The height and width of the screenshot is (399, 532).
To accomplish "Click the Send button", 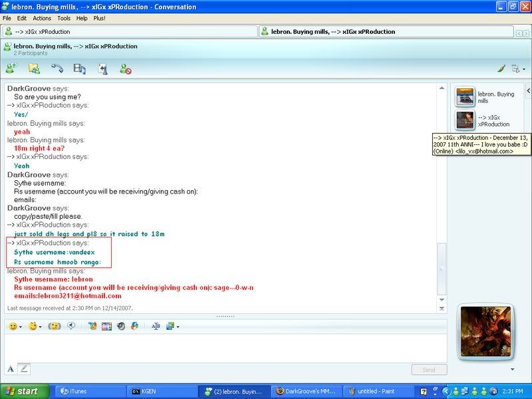I will click(429, 370).
